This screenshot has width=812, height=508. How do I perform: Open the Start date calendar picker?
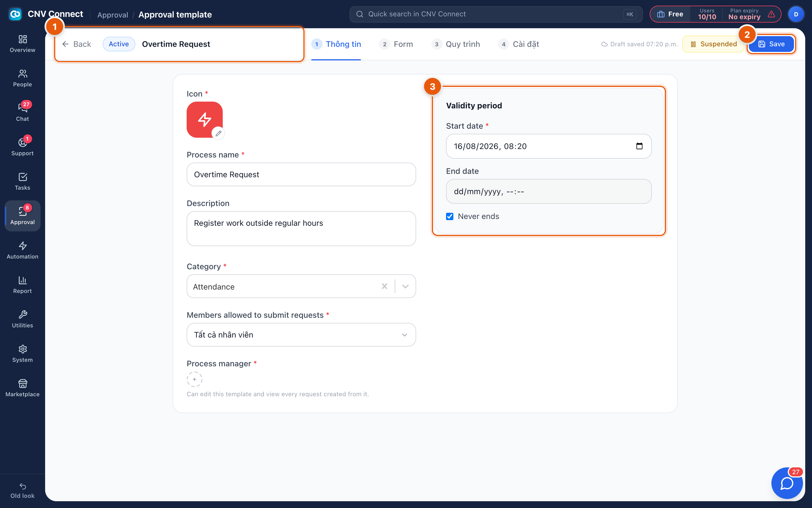click(639, 146)
